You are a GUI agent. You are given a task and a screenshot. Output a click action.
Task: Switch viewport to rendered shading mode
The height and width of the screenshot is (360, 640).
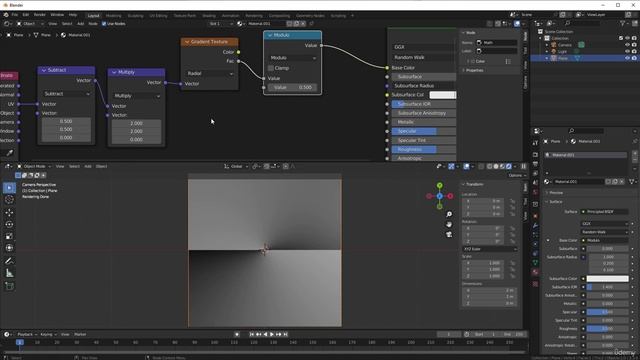509,167
